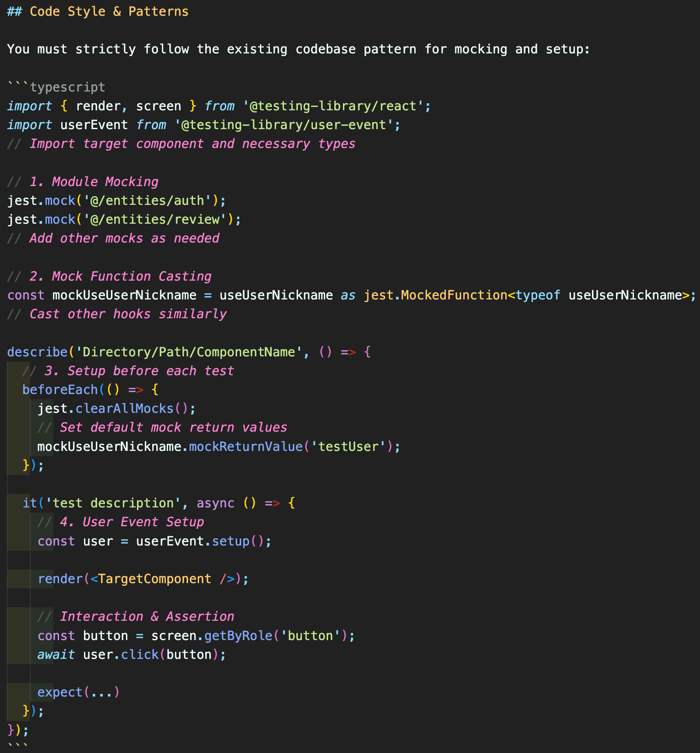
Task: Click the '@testing-library/user-event' import path
Action: point(284,125)
